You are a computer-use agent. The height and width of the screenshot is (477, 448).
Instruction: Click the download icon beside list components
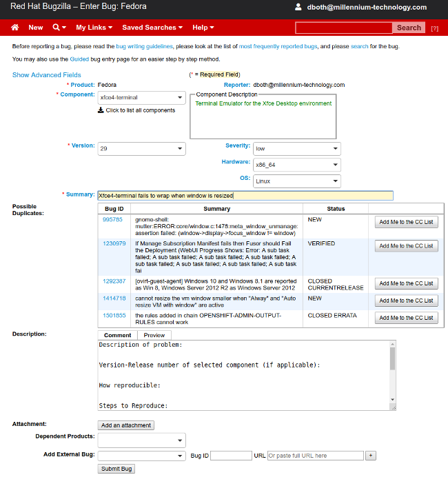coord(101,110)
